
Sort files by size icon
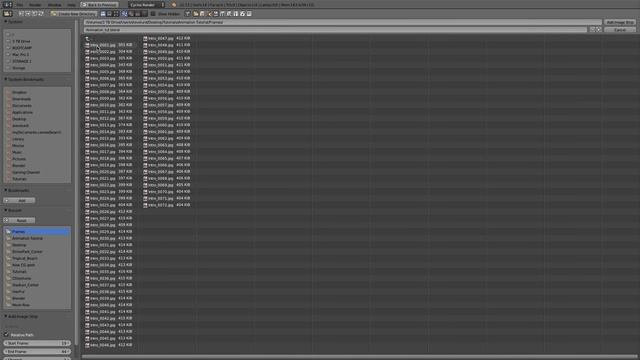coord(144,13)
